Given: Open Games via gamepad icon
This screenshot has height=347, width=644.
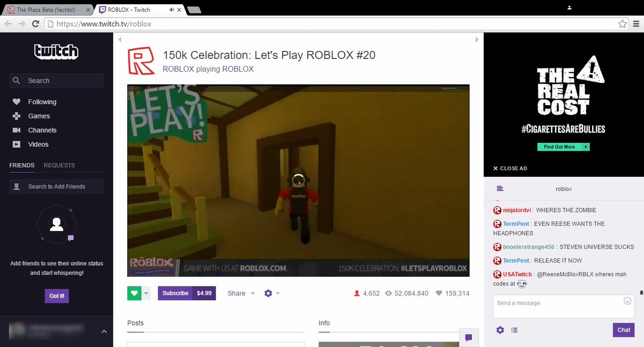Looking at the screenshot, I should point(17,116).
